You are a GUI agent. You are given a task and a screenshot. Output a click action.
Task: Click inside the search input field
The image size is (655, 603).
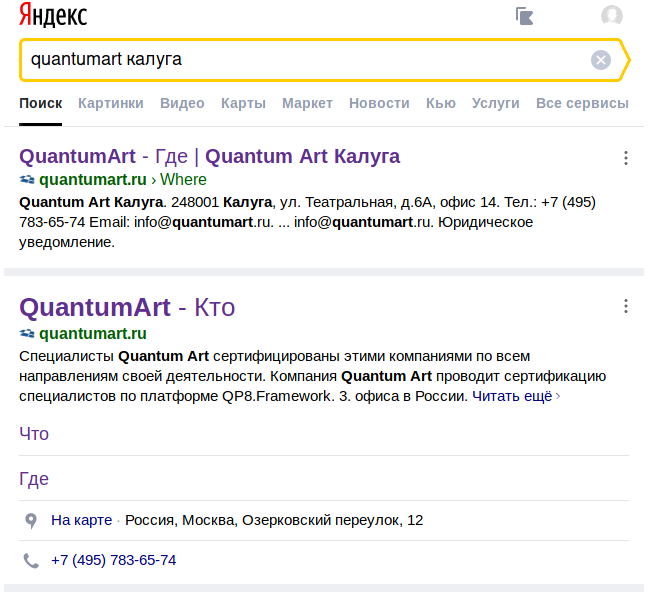coord(300,60)
